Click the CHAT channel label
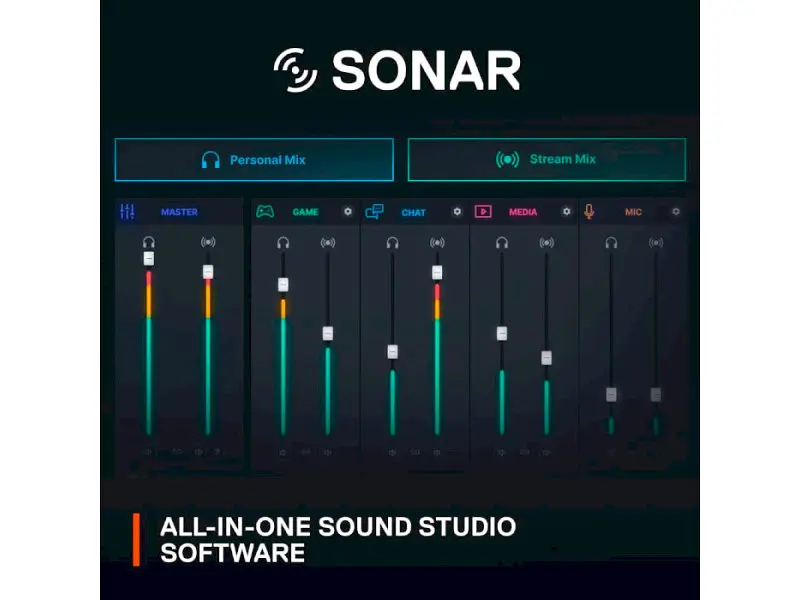Image resolution: width=800 pixels, height=600 pixels. [413, 212]
